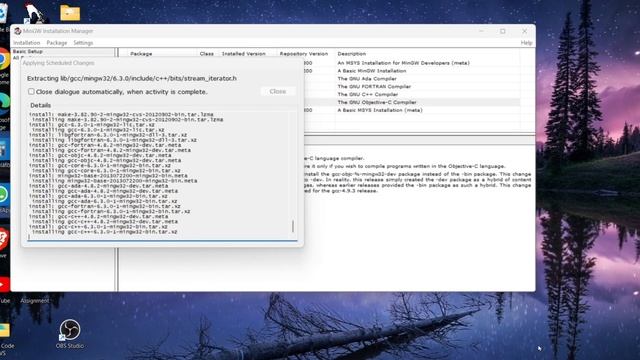This screenshot has height=360, width=640.
Task: Click last log line 'installing gcc-c++-6.3.0-1-mingw32-bin.tar.xz'
Action: pos(104,232)
